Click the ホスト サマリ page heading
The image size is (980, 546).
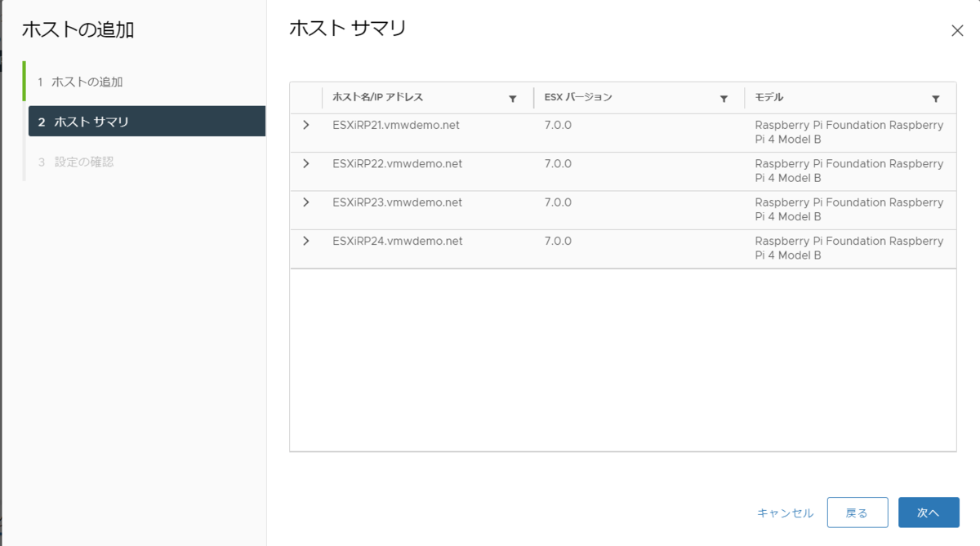coord(348,29)
